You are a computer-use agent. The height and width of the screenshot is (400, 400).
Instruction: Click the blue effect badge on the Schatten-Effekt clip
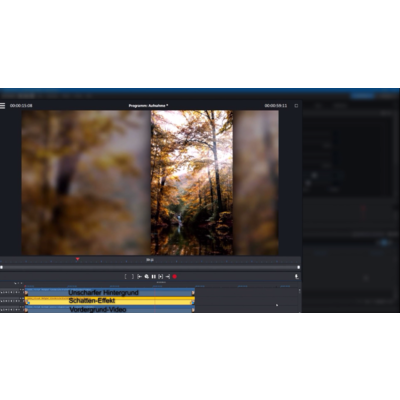28,303
